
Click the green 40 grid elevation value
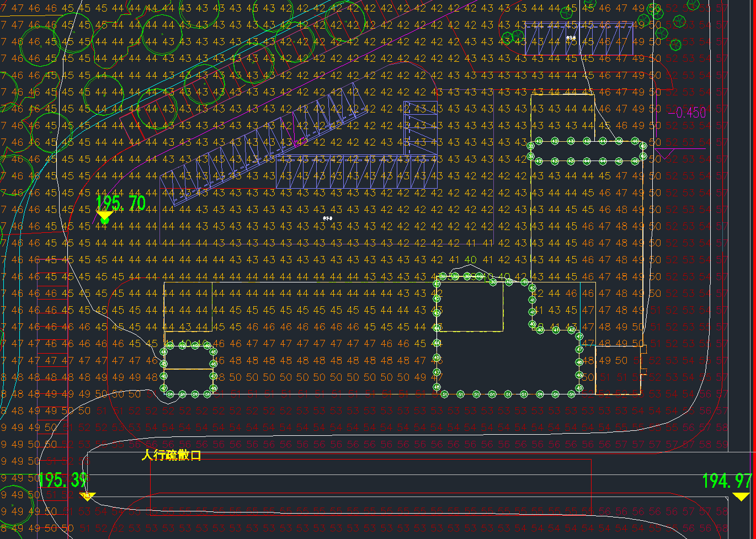point(471,259)
